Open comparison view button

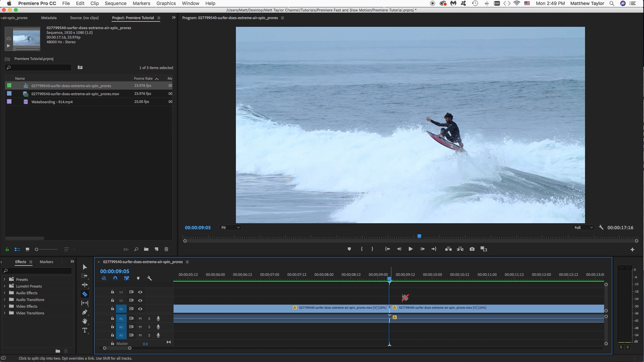point(484,249)
